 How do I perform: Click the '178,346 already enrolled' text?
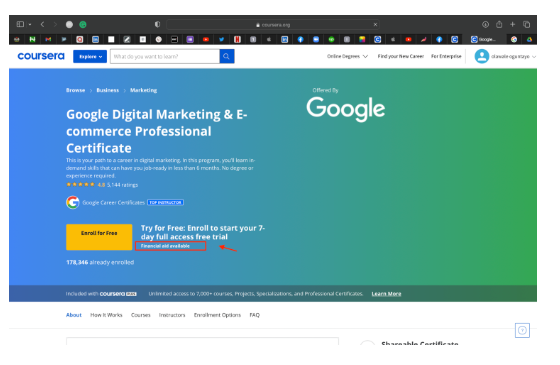pyautogui.click(x=100, y=262)
